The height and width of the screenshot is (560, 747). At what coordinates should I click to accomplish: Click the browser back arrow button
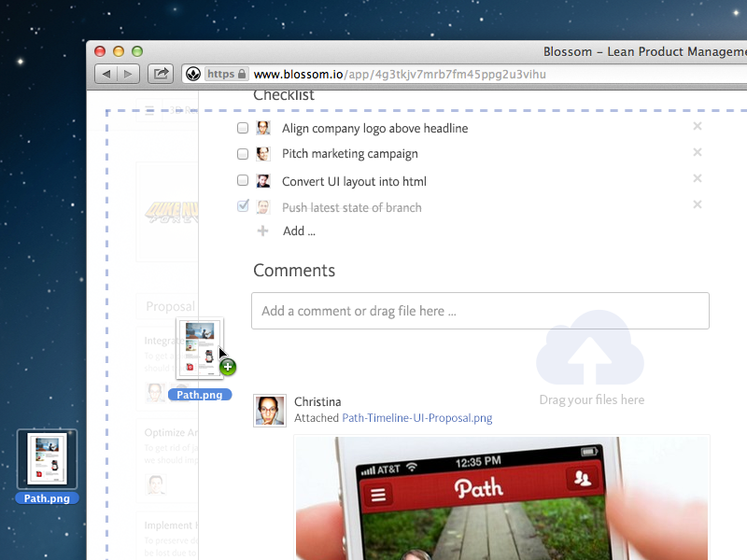(x=106, y=74)
